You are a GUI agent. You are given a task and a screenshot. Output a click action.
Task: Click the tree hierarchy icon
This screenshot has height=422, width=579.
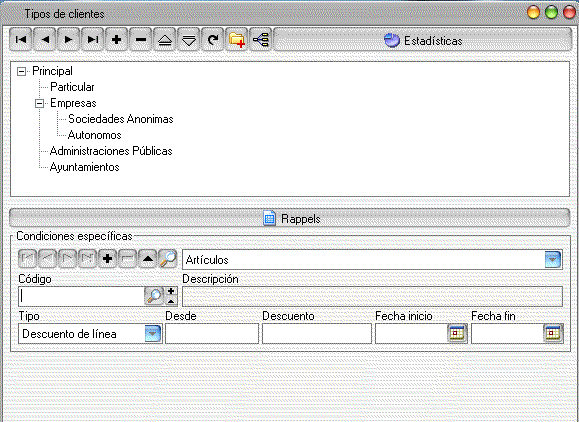point(261,39)
